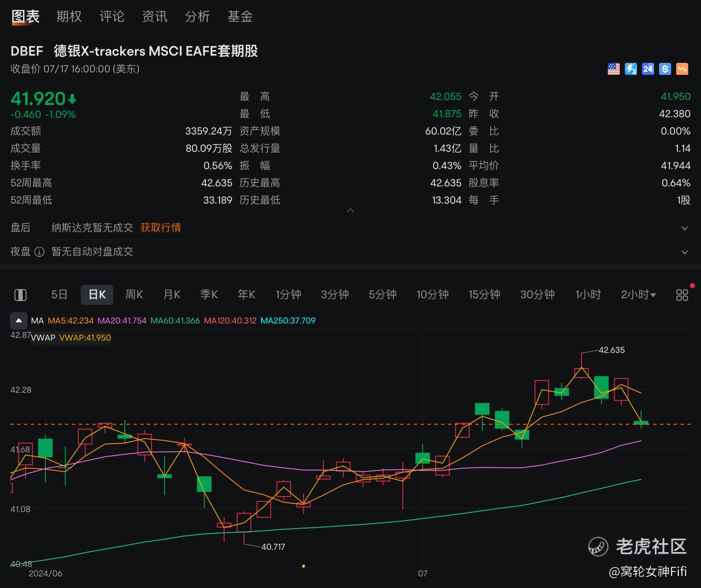
Task: Click the 42.635 high price marker
Action: [x=612, y=350]
